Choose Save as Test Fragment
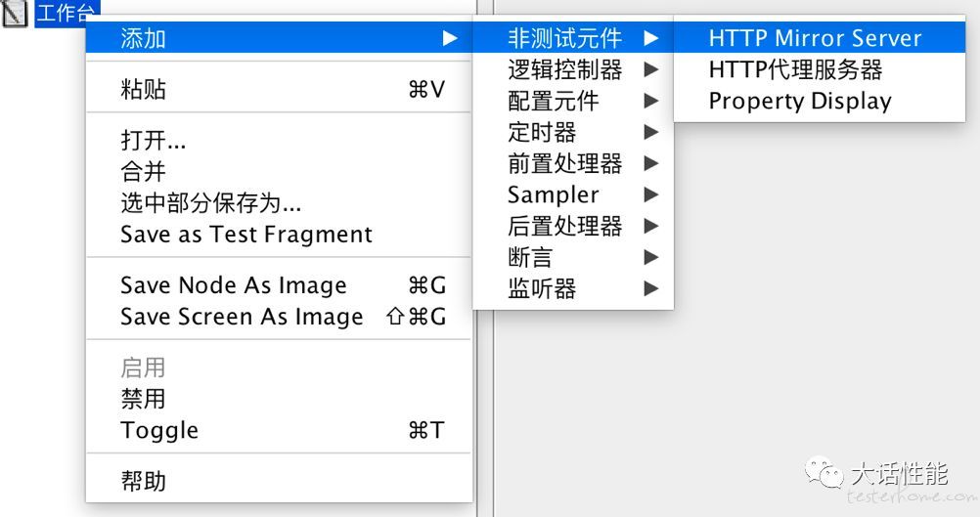 tap(278, 235)
